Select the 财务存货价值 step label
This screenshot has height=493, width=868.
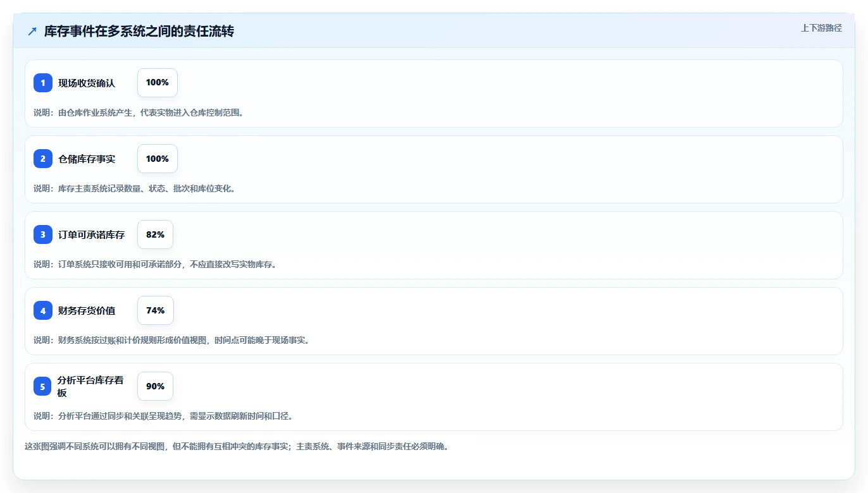click(x=87, y=310)
